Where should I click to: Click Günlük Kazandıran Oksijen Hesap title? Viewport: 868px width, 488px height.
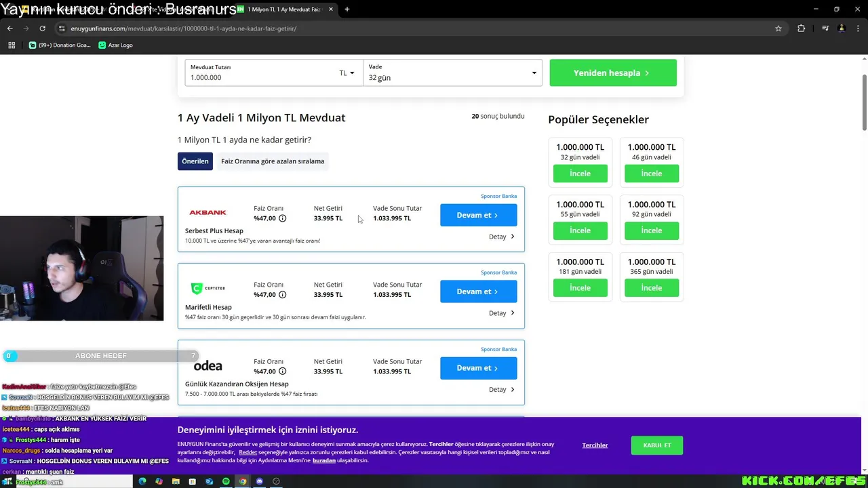tap(237, 384)
